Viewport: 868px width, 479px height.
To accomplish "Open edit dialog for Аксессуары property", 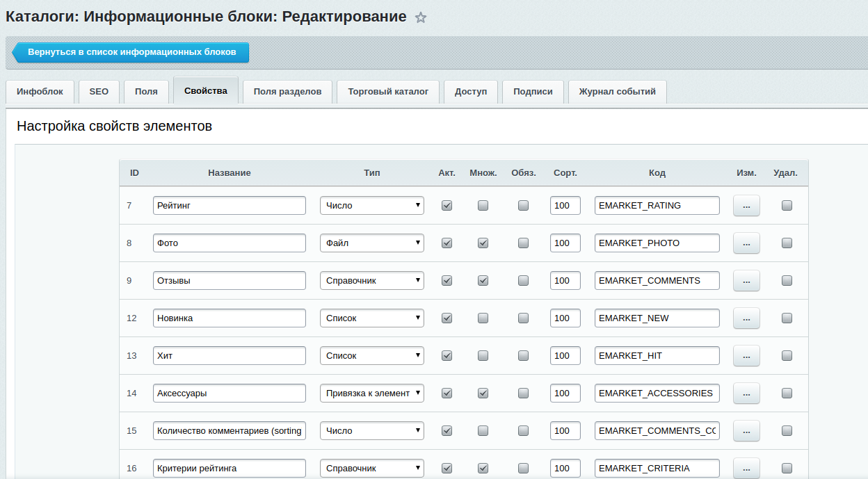I will (x=746, y=393).
